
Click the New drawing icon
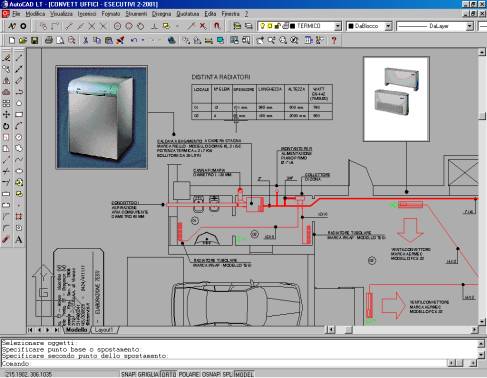pyautogui.click(x=12, y=40)
